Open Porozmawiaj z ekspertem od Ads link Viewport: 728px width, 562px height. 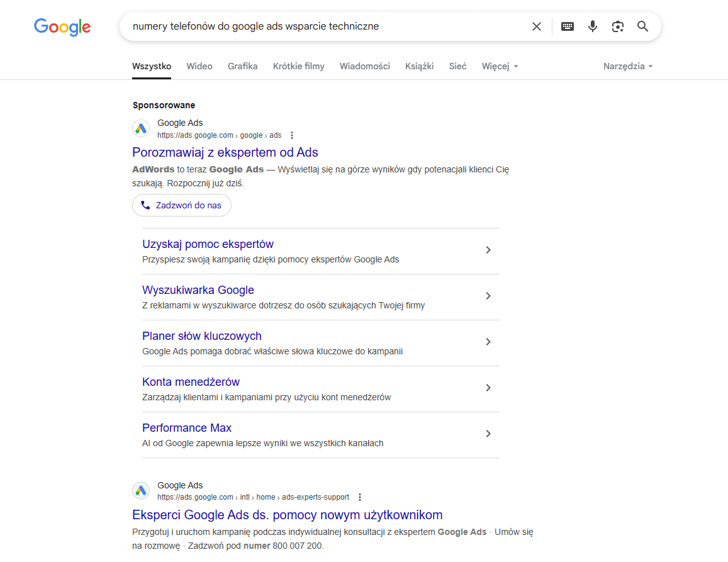225,152
